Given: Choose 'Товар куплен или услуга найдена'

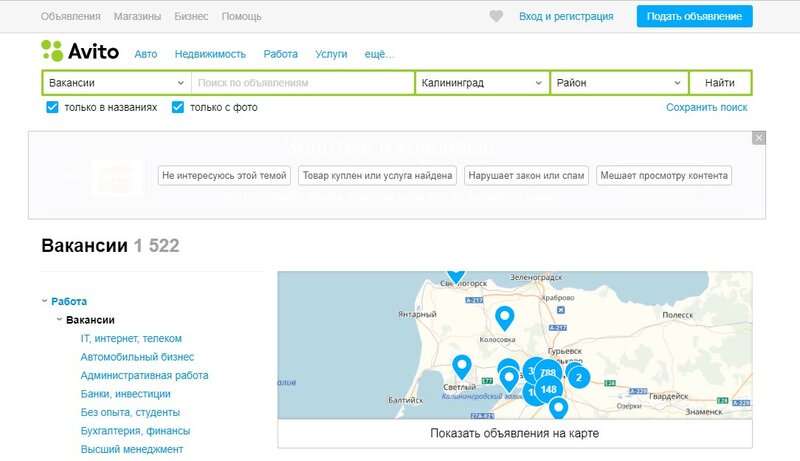Looking at the screenshot, I should pyautogui.click(x=378, y=175).
